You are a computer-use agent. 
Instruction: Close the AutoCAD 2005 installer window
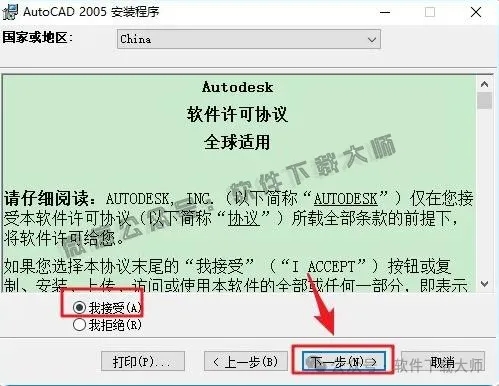[476, 12]
